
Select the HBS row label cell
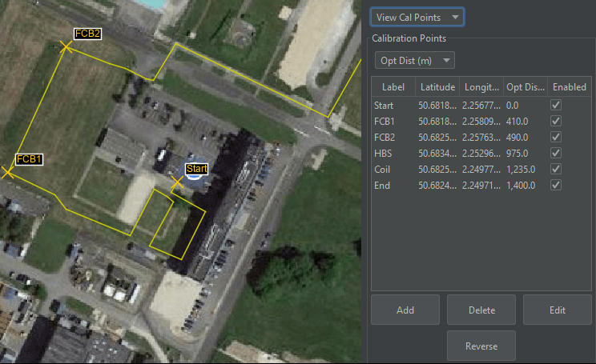click(383, 153)
